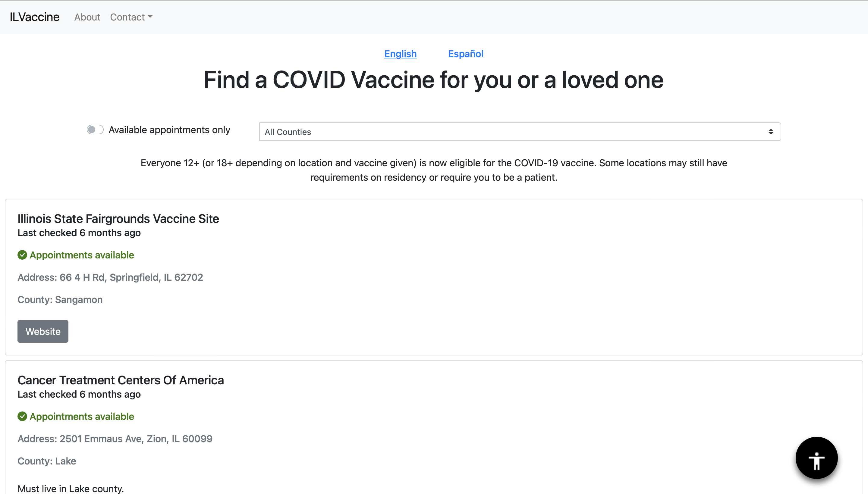Select the Illinois State Fairgrounds Vaccine Site title
The image size is (868, 494).
coord(118,219)
